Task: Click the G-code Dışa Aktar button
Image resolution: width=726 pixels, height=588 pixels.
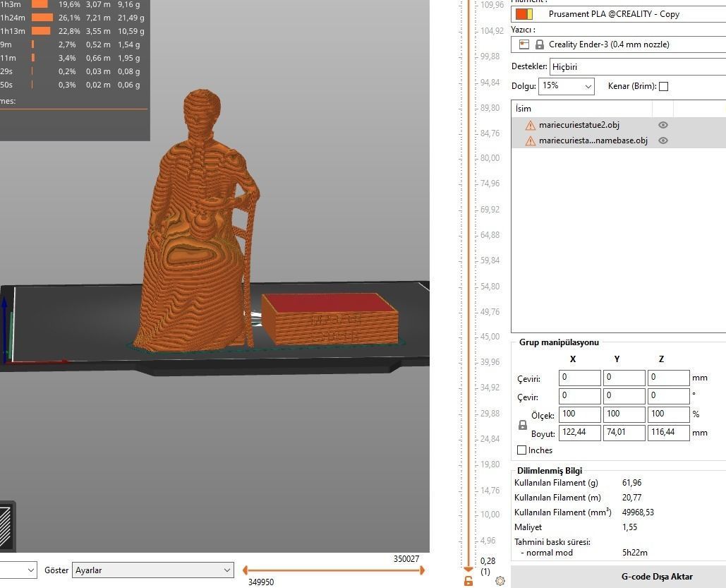Action: click(619, 577)
